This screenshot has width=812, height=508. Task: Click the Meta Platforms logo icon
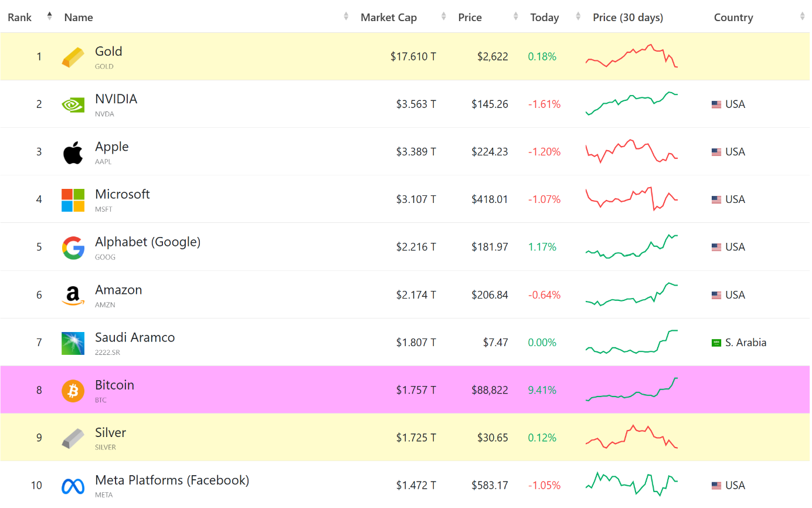coord(73,486)
